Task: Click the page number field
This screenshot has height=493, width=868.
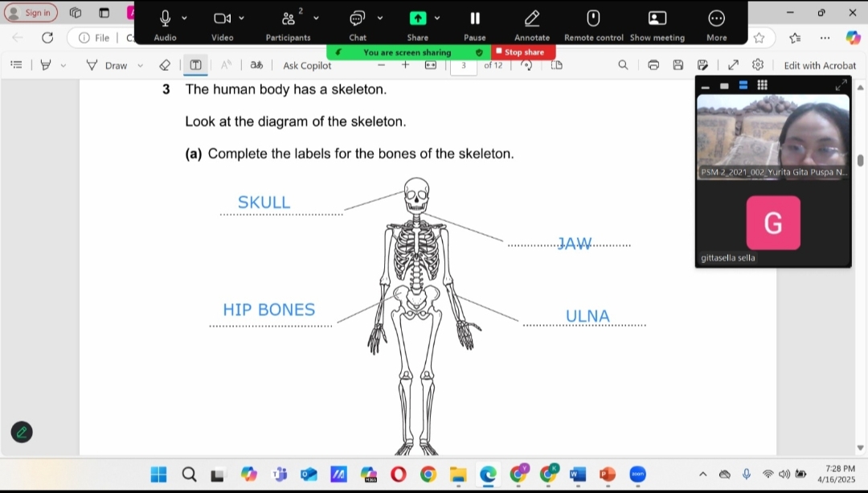Action: tap(464, 65)
